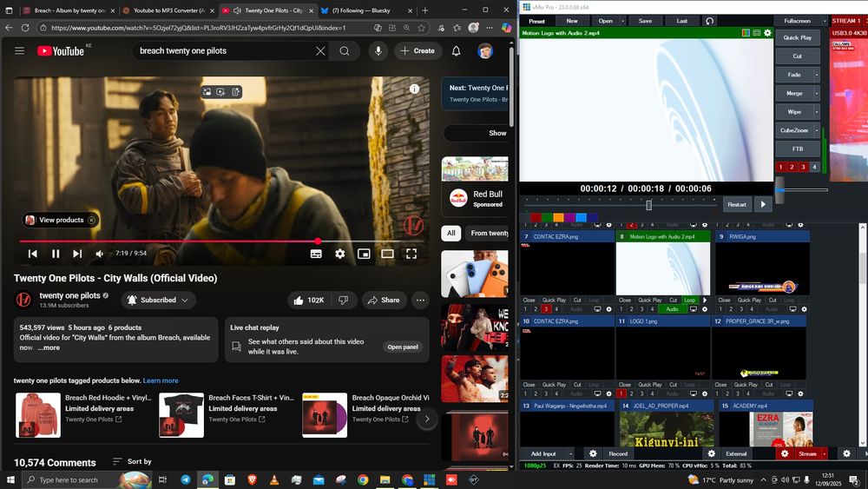Image resolution: width=868 pixels, height=489 pixels.
Task: Click the play button beside Restart in vMix
Action: tap(763, 205)
